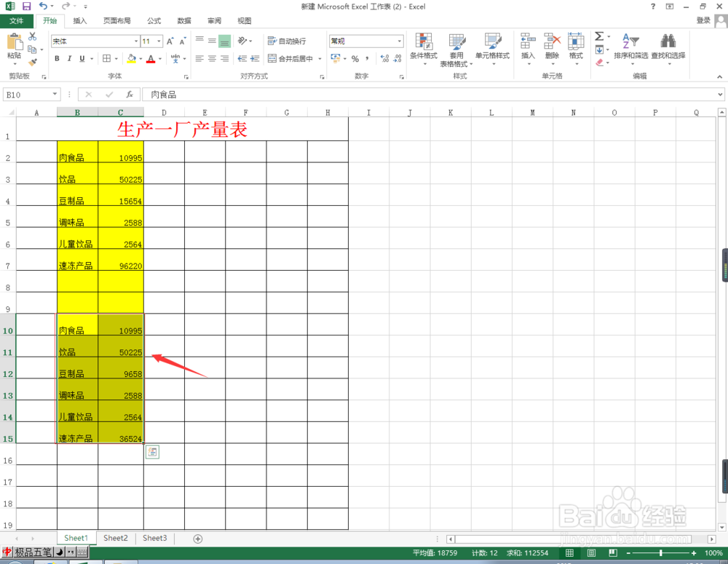The image size is (728, 564).
Task: Collapse the ribbon with the up chevron
Action: click(x=720, y=76)
